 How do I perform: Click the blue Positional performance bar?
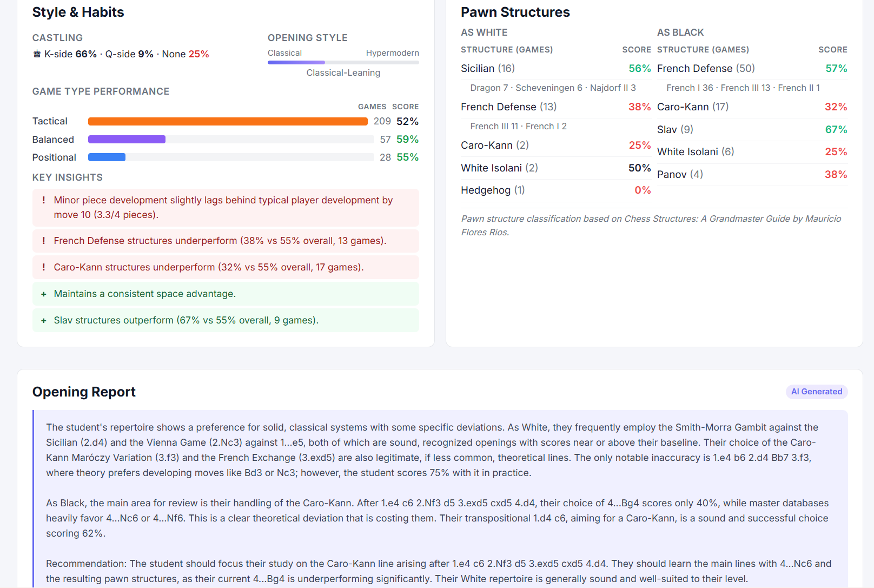(107, 157)
